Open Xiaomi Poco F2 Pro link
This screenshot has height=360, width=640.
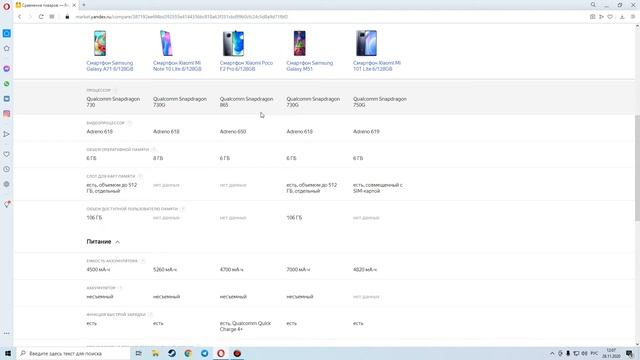246,66
